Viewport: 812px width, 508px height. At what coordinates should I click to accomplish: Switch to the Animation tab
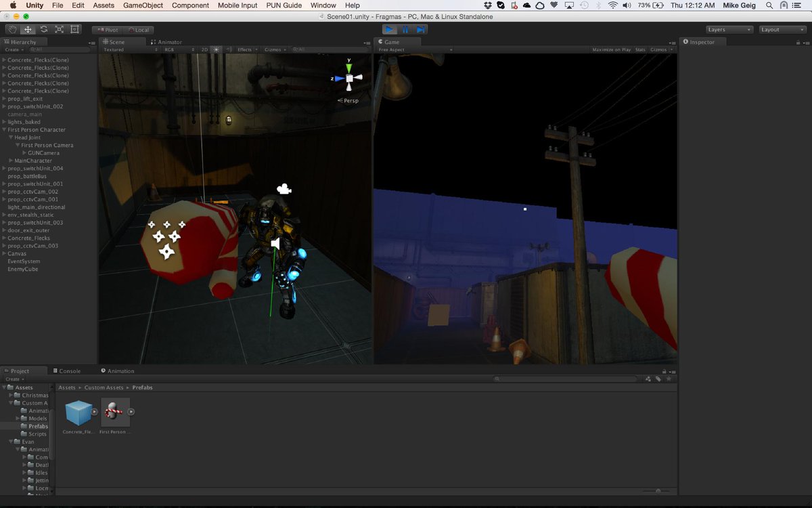[118, 371]
